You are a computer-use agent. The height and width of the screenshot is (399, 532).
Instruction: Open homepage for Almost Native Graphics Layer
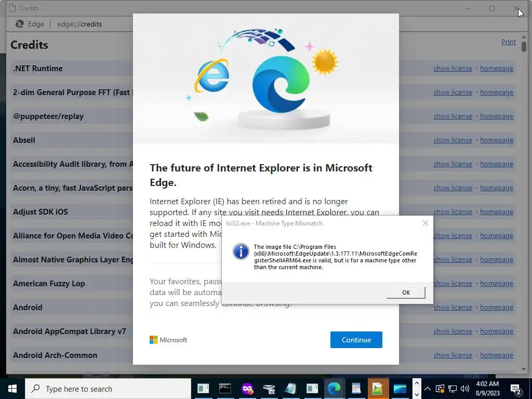point(496,260)
